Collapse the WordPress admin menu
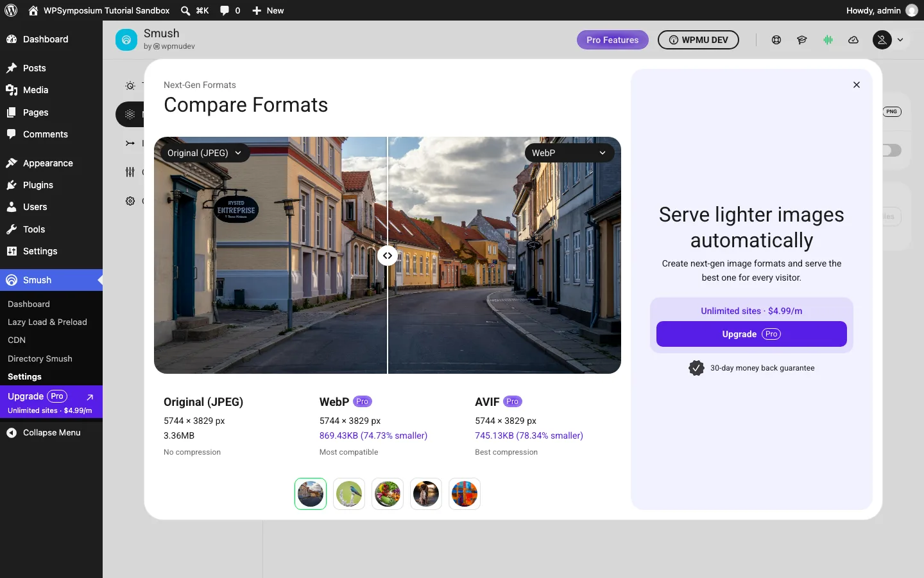The width and height of the screenshot is (924, 578). point(51,433)
